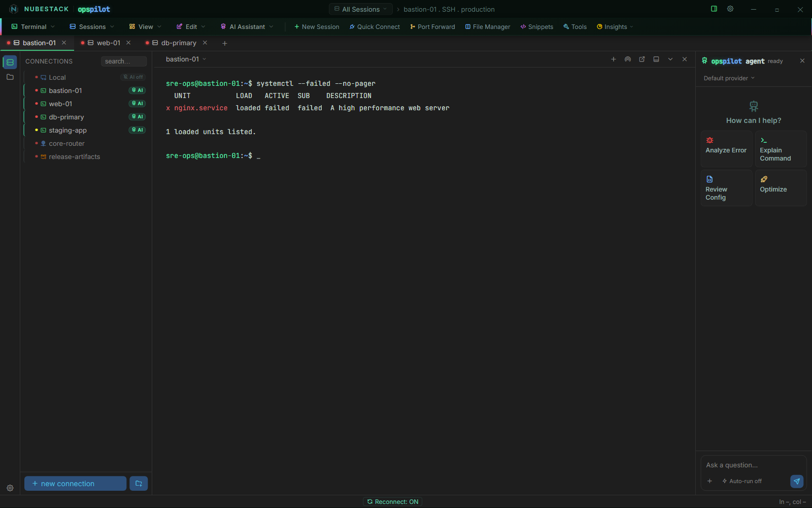Click New Session in the toolbar

pos(317,27)
